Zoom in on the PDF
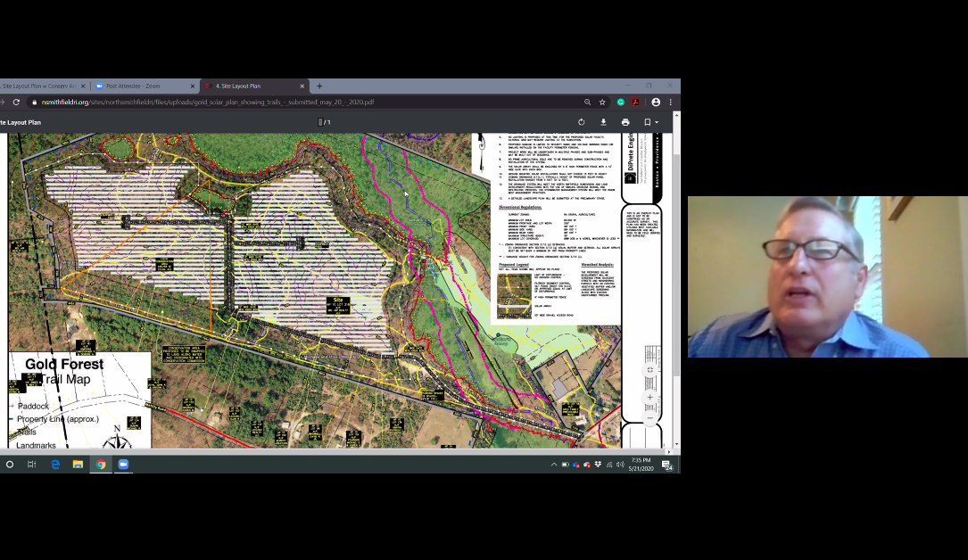Viewport: 968px width, 560px height. [649, 398]
